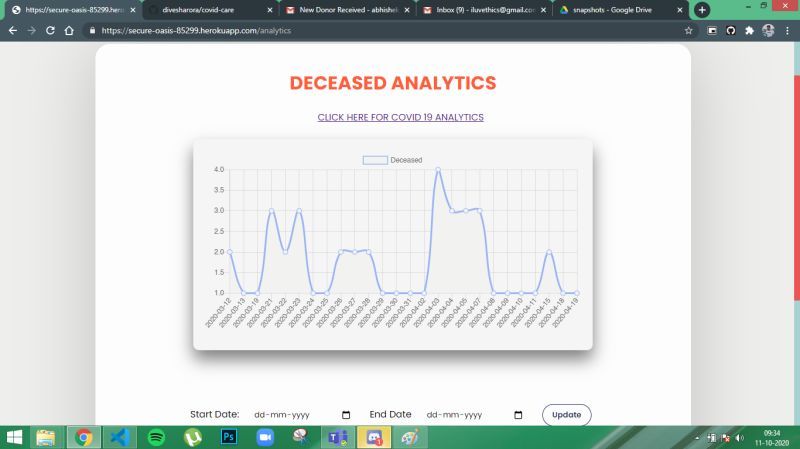Click the URL address bar
Screen dimensions: 800x449
tap(388, 31)
